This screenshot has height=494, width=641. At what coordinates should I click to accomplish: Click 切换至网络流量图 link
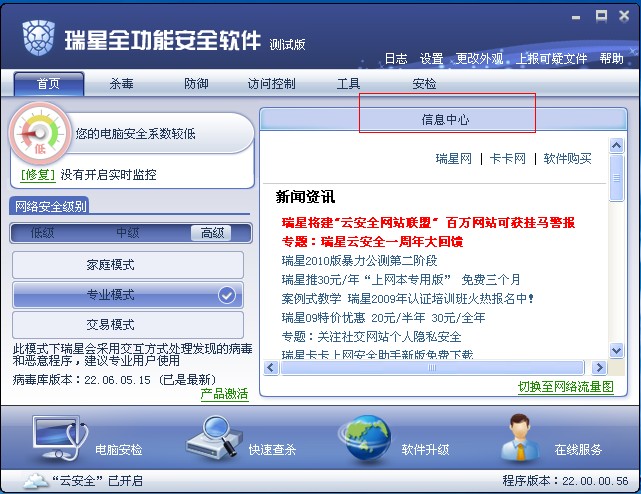click(566, 386)
